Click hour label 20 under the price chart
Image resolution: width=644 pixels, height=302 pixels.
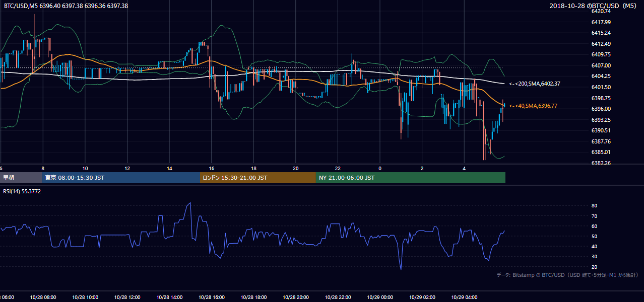coord(296,168)
